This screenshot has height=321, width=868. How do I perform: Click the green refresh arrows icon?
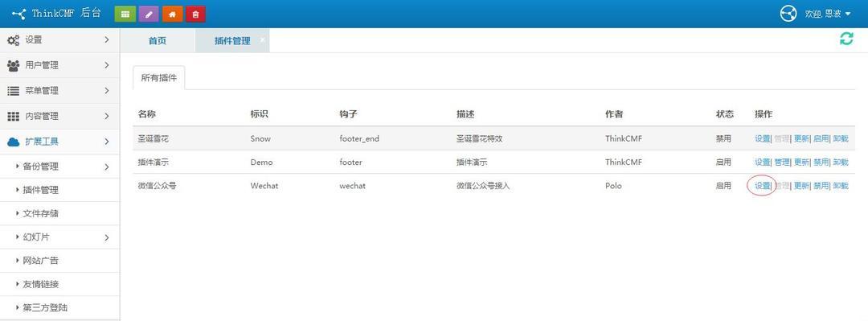pos(846,39)
